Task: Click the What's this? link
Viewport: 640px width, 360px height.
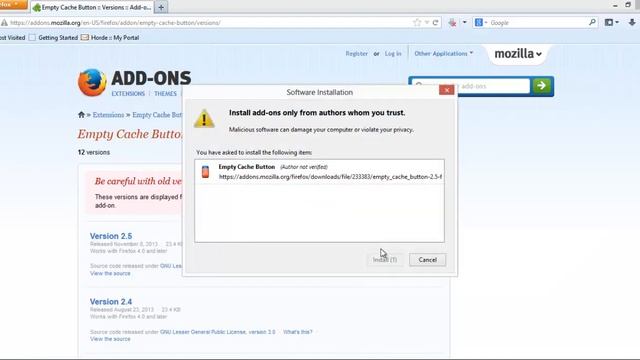Action: (298, 332)
